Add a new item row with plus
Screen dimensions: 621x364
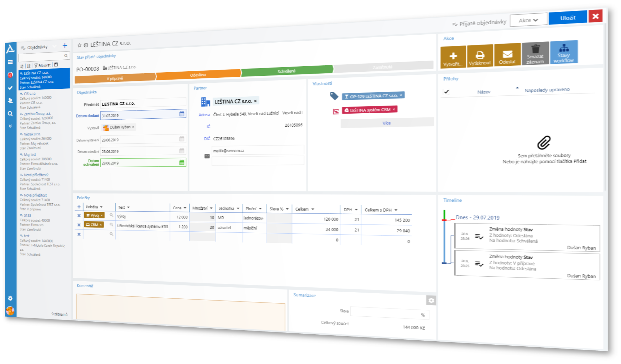point(79,207)
